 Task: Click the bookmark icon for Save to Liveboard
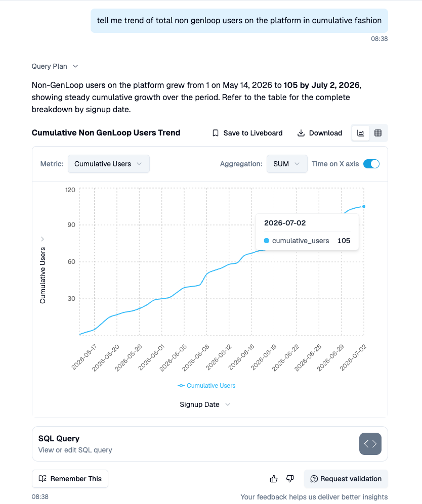(x=216, y=133)
